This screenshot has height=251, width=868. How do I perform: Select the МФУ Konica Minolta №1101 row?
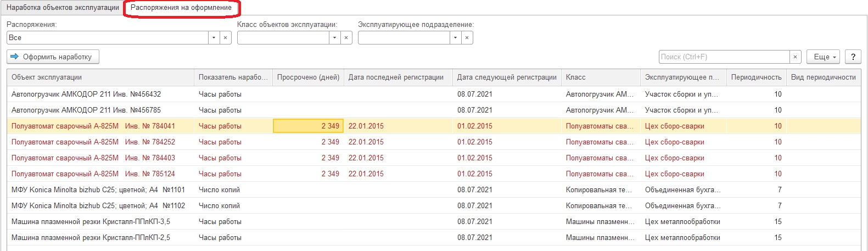(98, 190)
